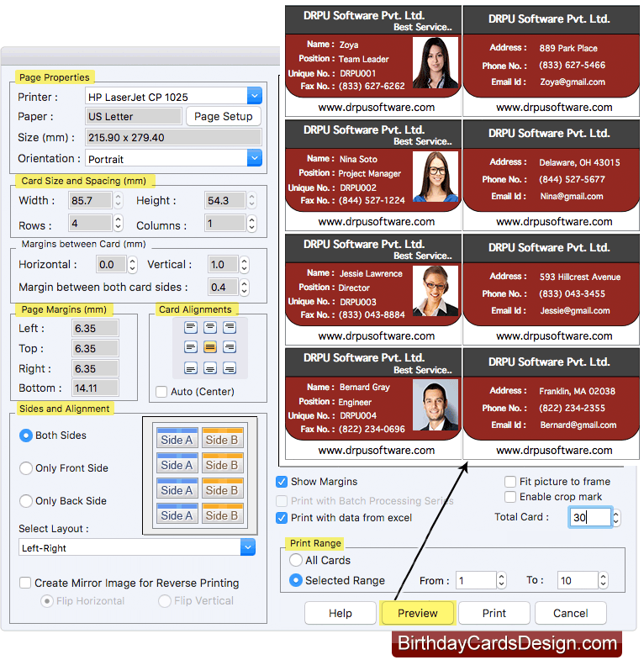The image size is (644, 660).
Task: Select top-center card alignment icon
Action: click(210, 327)
